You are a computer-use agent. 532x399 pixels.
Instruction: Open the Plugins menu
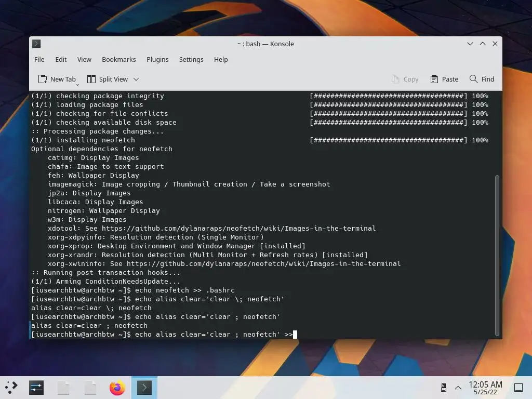pyautogui.click(x=157, y=59)
